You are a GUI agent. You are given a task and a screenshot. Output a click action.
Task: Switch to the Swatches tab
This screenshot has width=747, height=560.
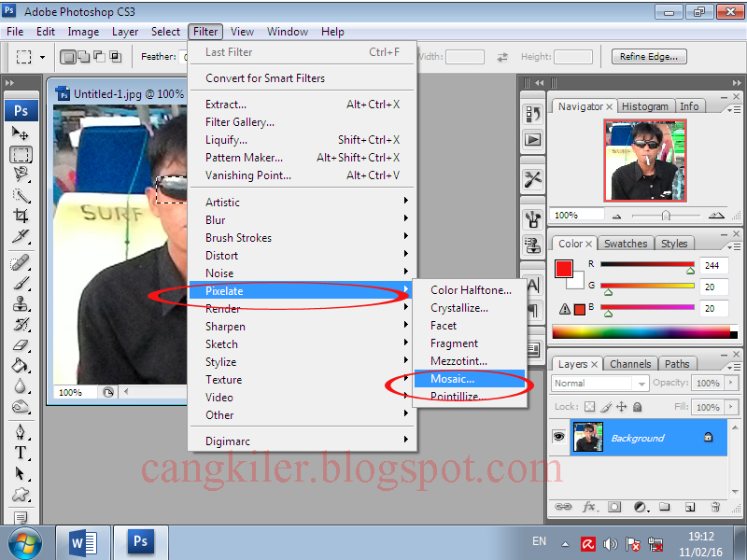626,244
